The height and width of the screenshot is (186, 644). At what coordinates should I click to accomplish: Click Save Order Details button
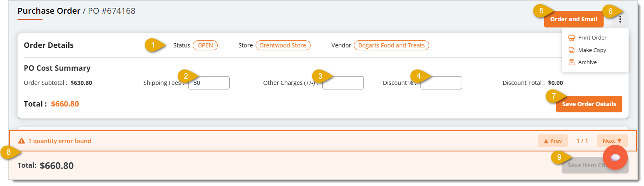point(589,104)
